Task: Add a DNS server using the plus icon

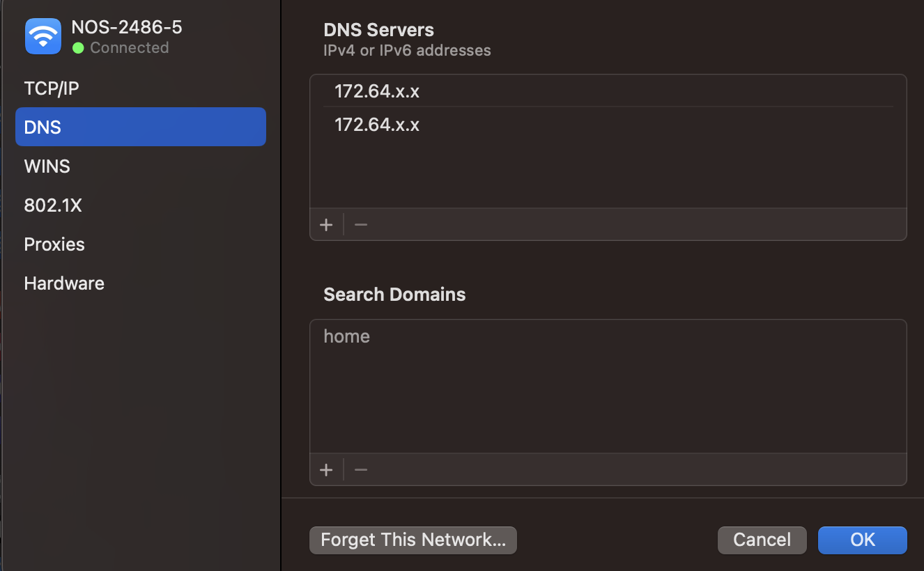Action: pos(326,224)
